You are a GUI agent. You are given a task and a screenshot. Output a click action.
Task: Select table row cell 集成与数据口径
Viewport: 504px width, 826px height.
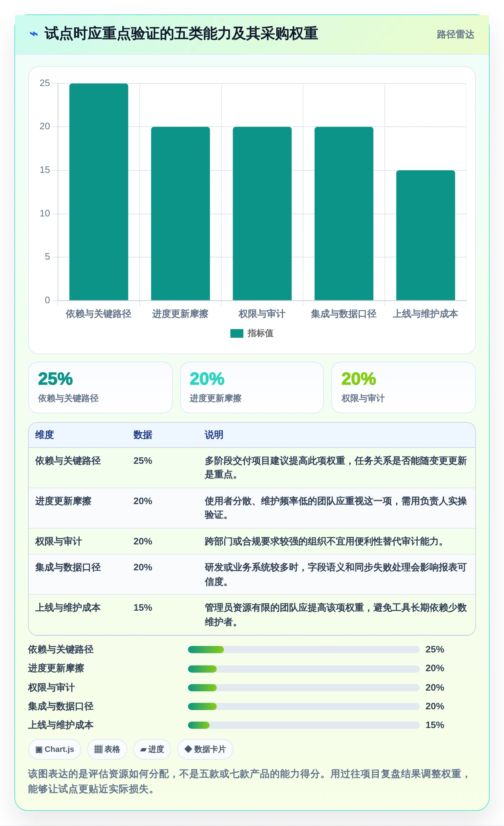[68, 567]
